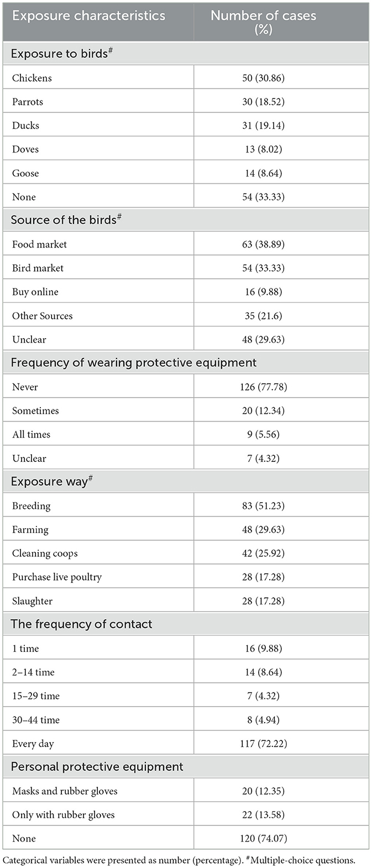The image size is (372, 868).
Task: Click "The frequency of contact" heading
Action: (x=81, y=624)
